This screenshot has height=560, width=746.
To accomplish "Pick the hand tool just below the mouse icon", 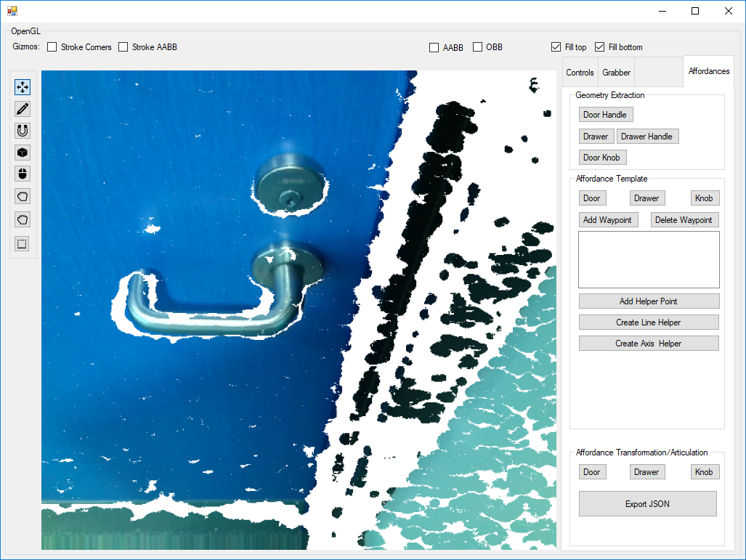I will click(23, 197).
